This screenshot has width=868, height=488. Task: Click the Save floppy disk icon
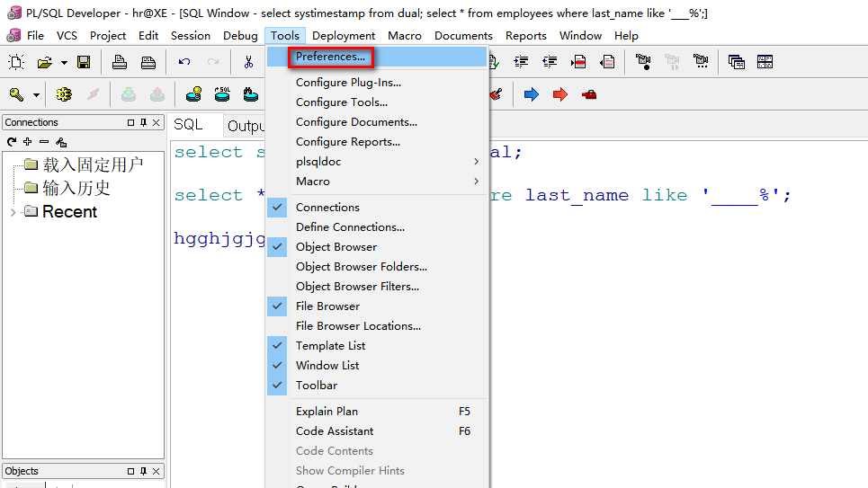coord(84,62)
